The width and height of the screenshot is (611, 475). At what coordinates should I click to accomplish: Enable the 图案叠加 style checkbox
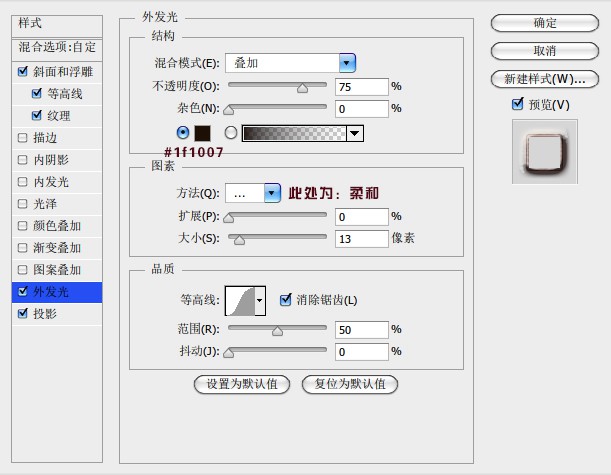click(x=23, y=270)
